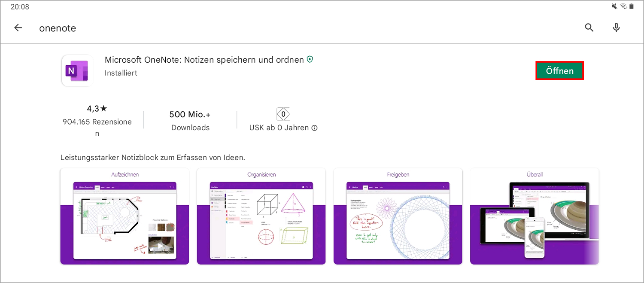Open USK age rating info icon

(314, 128)
